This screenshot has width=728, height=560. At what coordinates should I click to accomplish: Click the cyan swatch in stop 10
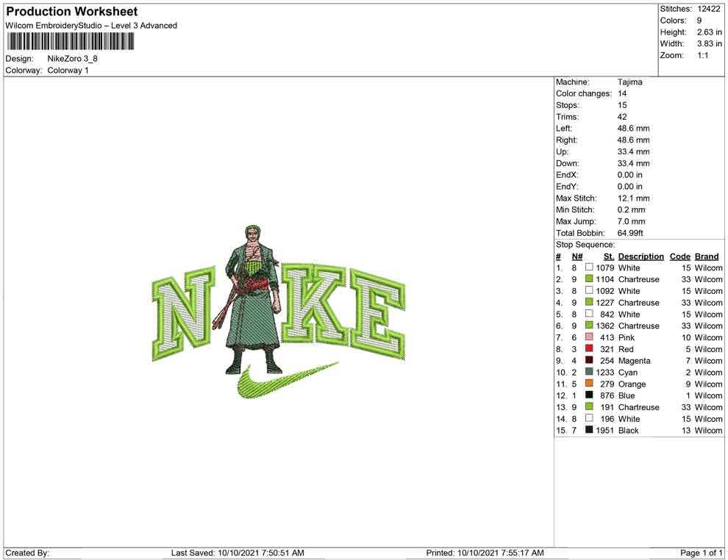(589, 372)
